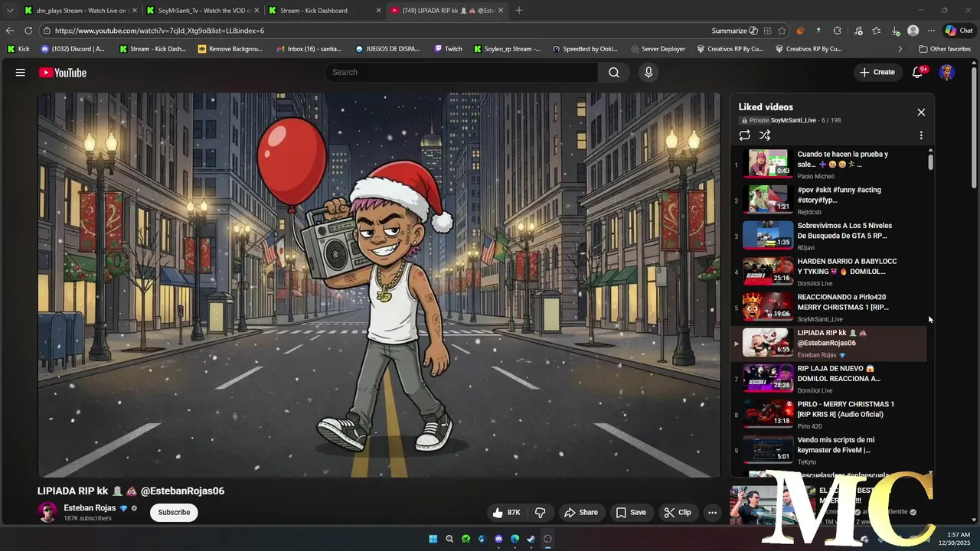Click the YouTube logo to go home
980x551 pixels.
(63, 73)
